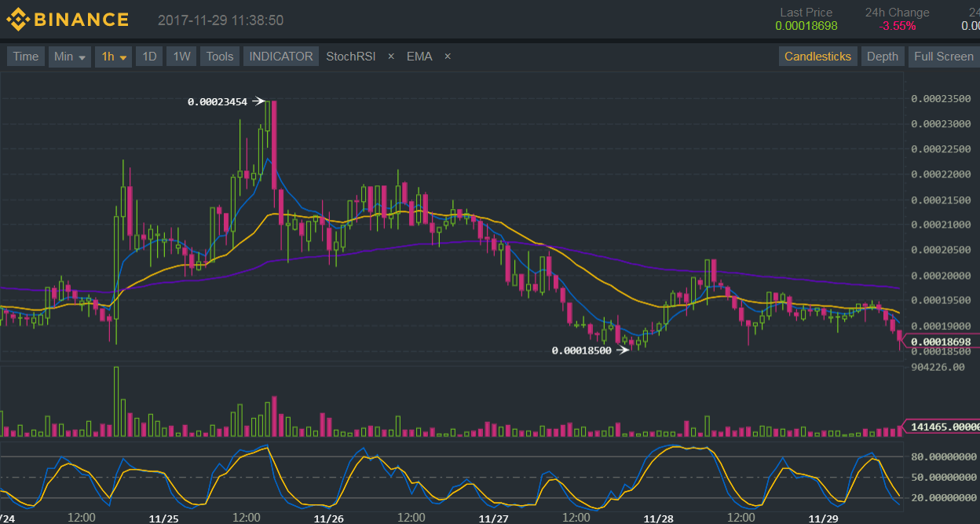Switch to Candlesticks view
This screenshot has width=980, height=524.
coord(817,57)
